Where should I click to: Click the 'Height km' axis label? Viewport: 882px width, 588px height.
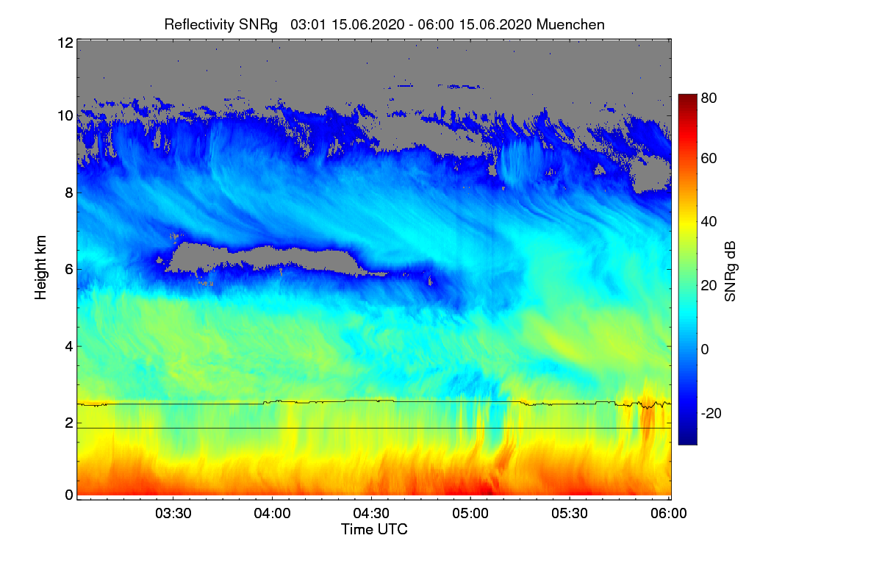point(42,268)
